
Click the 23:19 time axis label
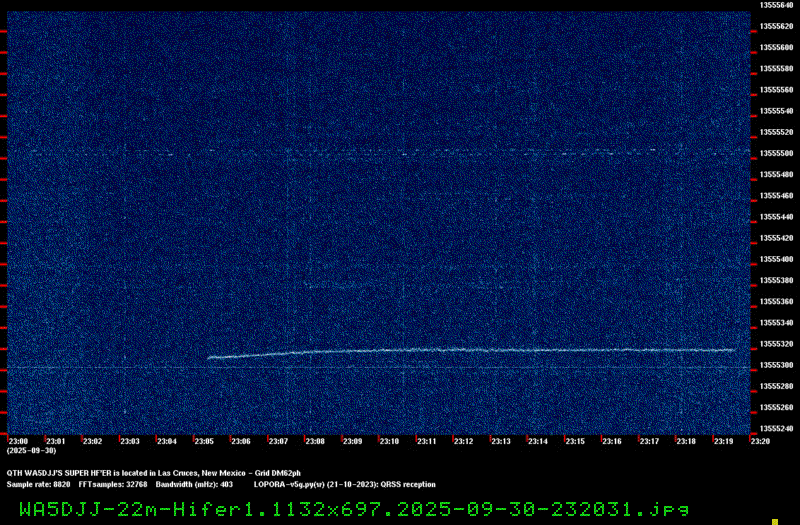[723, 441]
